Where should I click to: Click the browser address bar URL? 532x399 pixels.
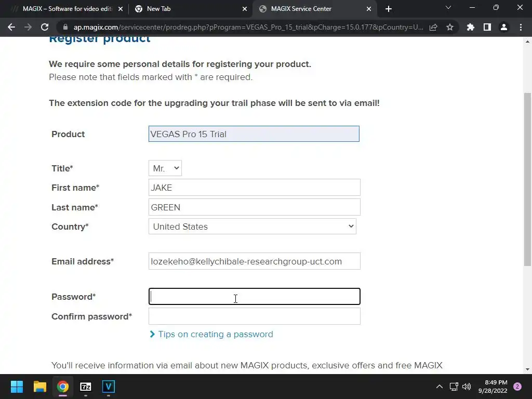click(248, 27)
